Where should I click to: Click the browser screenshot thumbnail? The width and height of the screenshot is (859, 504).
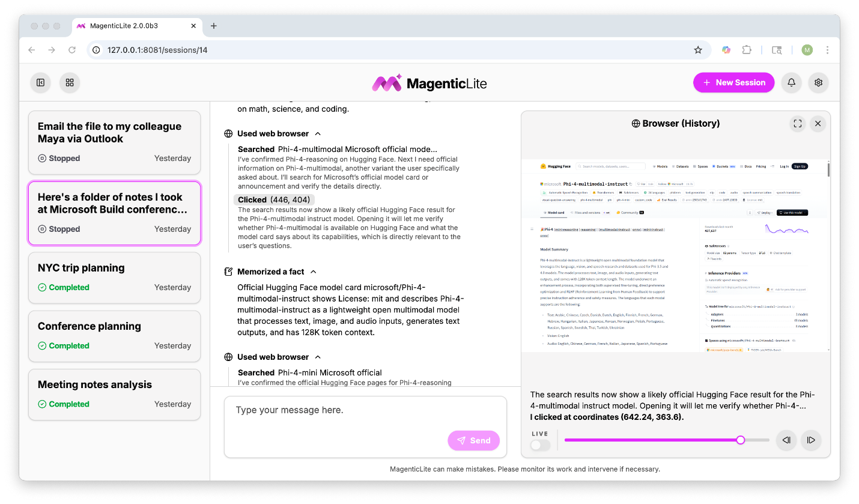click(676, 255)
